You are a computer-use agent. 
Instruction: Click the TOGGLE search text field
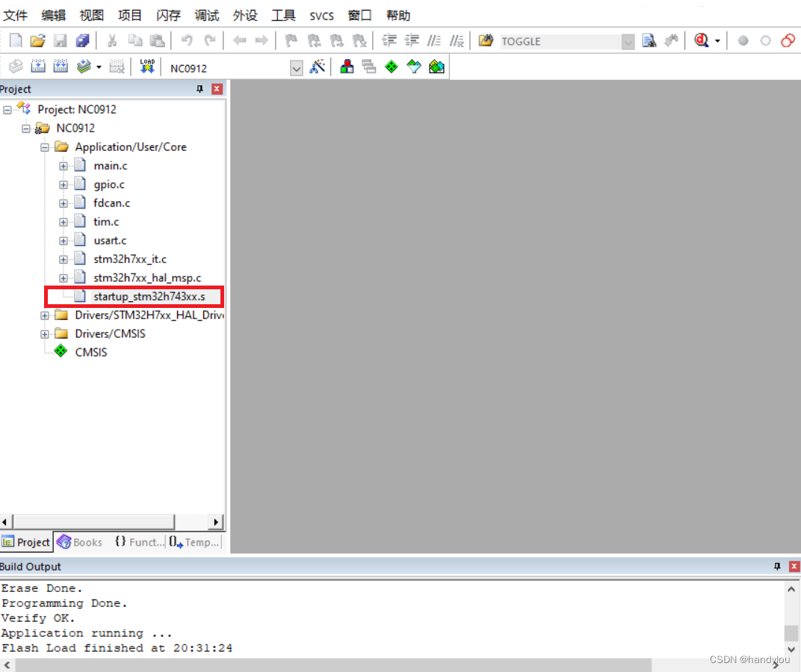(560, 41)
